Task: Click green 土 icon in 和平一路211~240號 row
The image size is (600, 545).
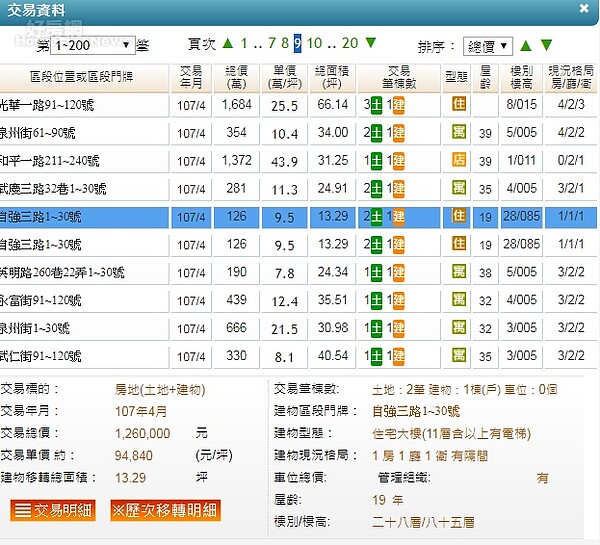Action: [x=377, y=161]
